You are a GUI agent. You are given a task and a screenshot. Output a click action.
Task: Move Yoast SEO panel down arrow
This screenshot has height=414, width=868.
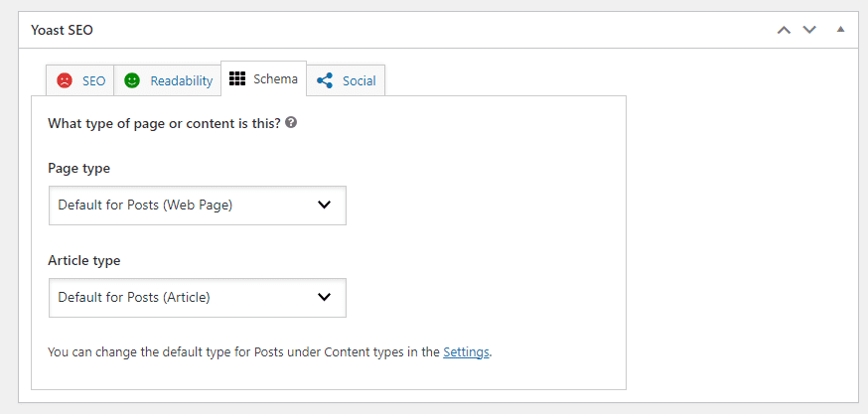pyautogui.click(x=809, y=30)
